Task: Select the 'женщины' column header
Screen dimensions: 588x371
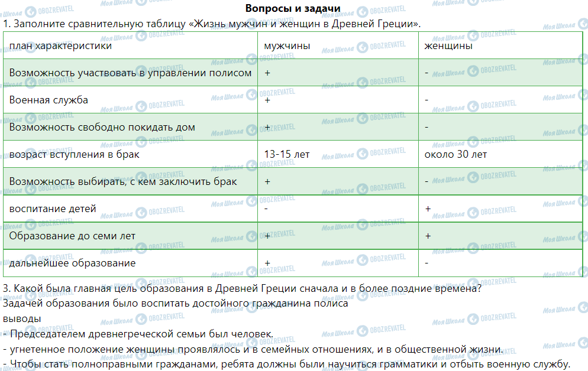Action: tap(448, 45)
